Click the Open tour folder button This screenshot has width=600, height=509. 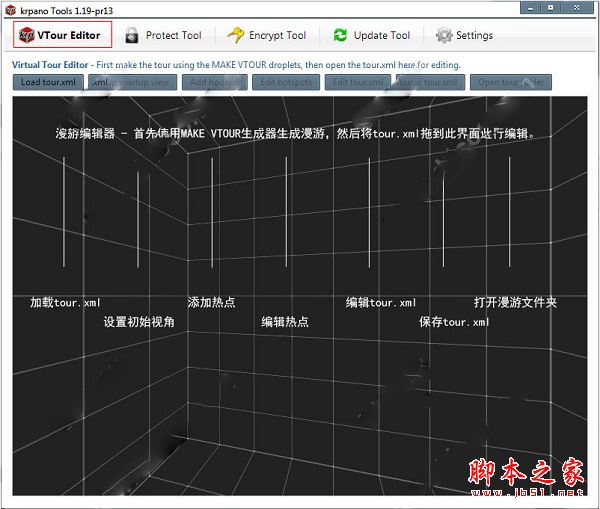pos(511,82)
